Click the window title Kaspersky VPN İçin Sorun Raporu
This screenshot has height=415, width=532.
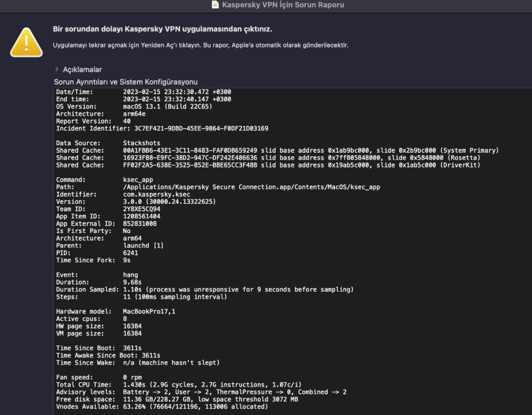pos(282,5)
